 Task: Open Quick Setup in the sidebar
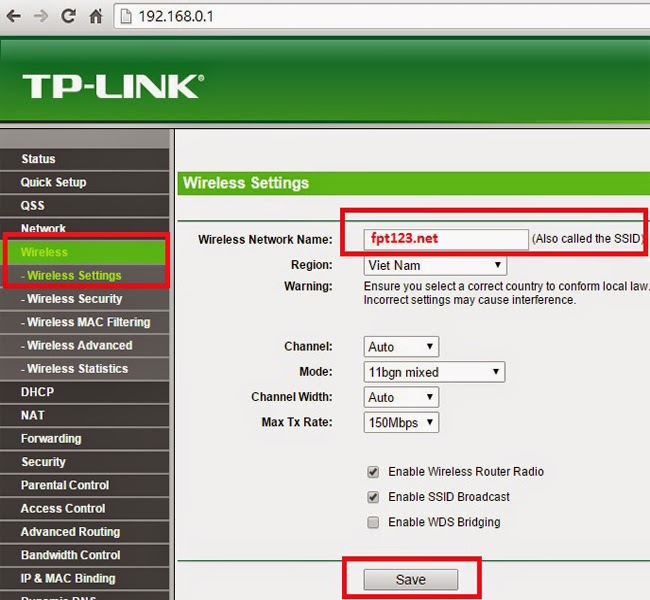85,182
